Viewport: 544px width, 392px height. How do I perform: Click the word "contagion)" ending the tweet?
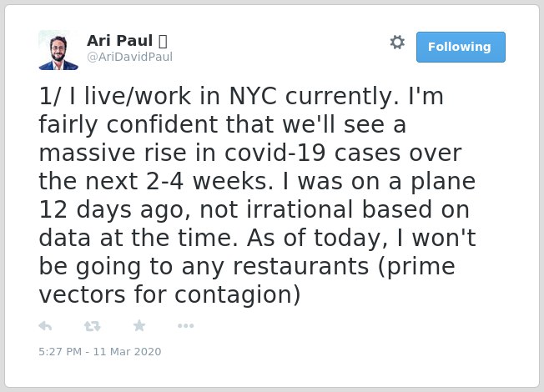[x=238, y=295]
